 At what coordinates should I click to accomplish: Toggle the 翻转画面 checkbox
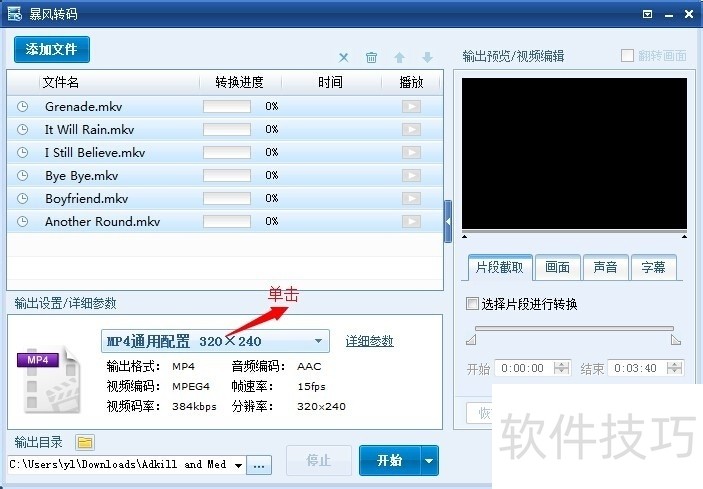tap(627, 56)
